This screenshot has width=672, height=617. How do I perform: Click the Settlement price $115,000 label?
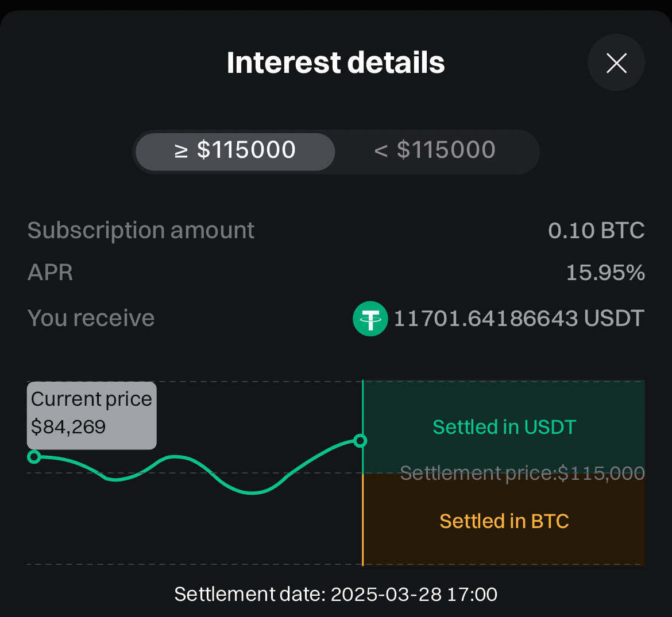coord(522,474)
